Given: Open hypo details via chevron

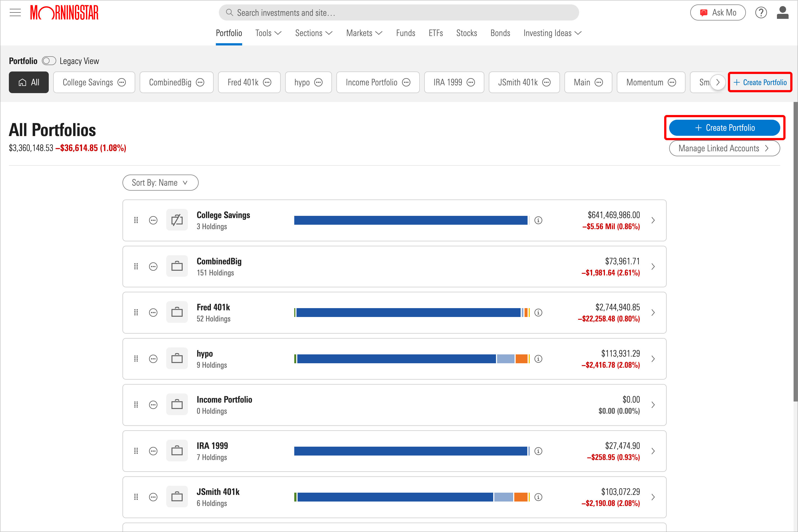Looking at the screenshot, I should click(653, 359).
